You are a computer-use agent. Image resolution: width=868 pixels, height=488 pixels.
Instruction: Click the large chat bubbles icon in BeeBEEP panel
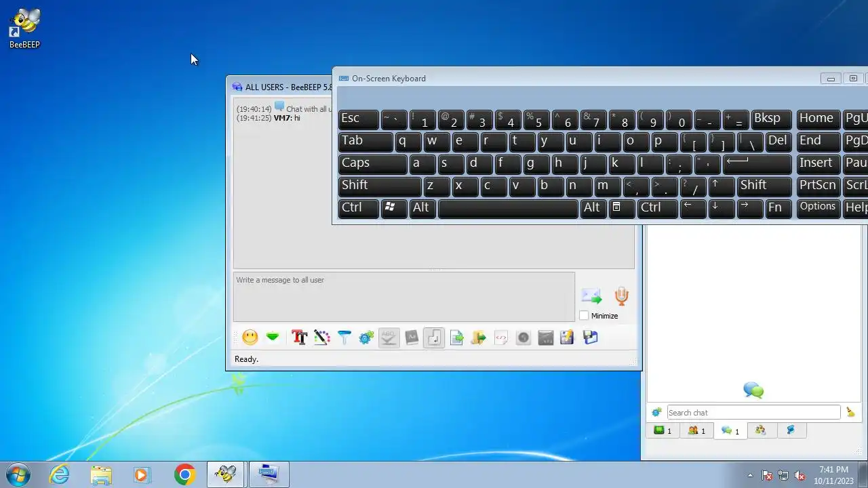pyautogui.click(x=753, y=390)
